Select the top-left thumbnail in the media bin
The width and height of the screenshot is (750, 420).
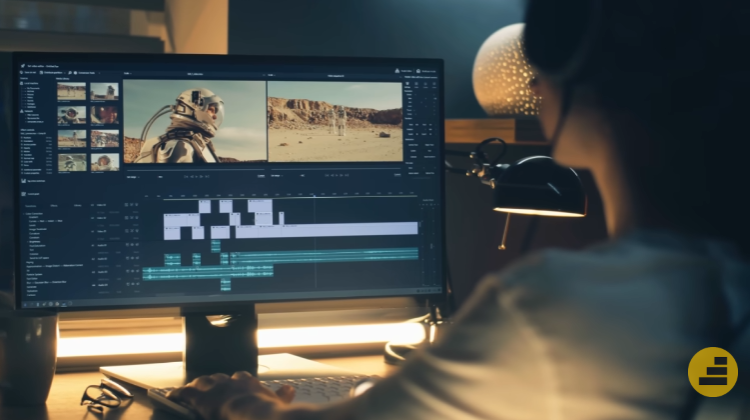coord(71,91)
